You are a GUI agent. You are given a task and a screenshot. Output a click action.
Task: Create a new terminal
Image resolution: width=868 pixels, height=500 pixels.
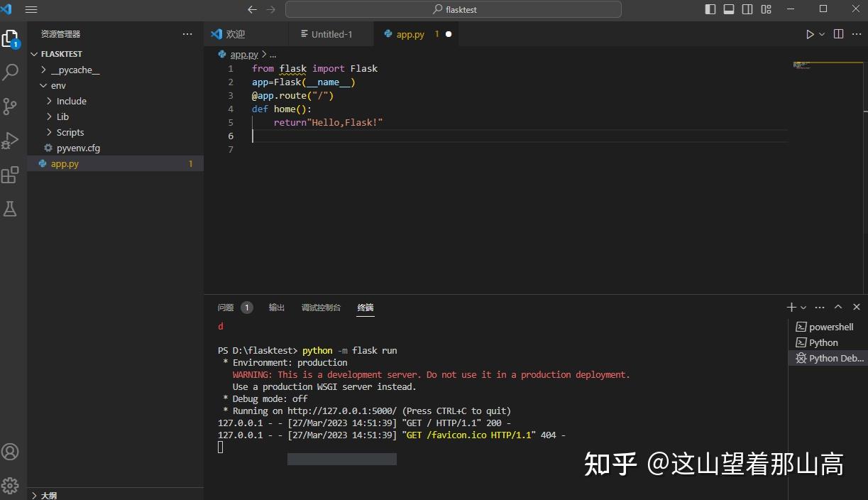[790, 307]
